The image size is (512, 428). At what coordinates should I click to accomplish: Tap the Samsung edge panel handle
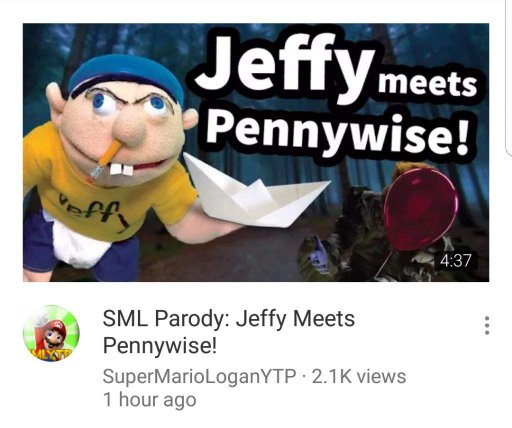pos(509,78)
